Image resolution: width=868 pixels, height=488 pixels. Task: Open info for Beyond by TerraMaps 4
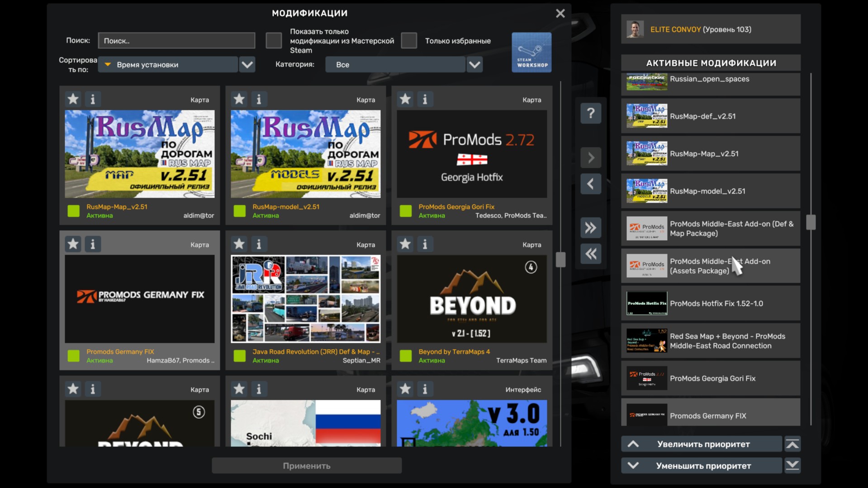[x=425, y=244]
